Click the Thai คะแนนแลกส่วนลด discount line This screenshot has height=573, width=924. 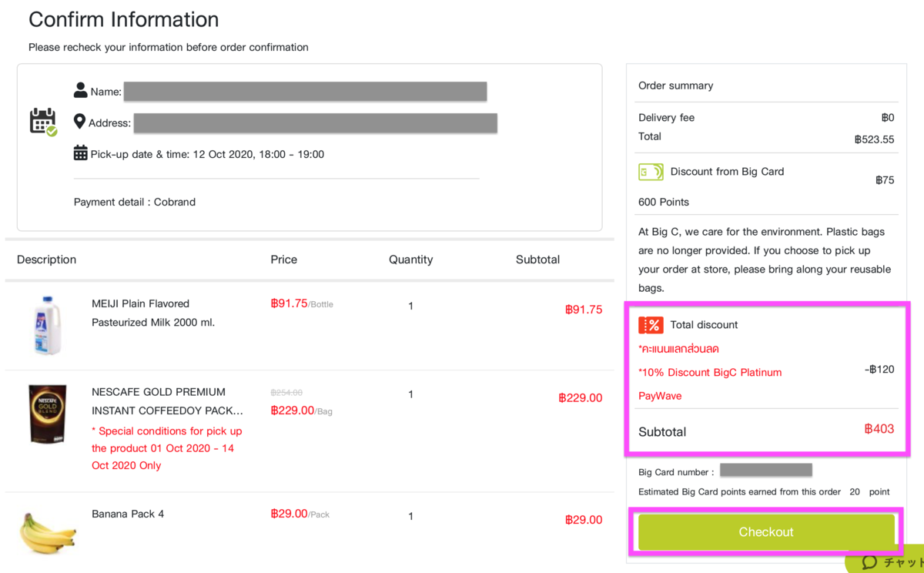click(678, 349)
